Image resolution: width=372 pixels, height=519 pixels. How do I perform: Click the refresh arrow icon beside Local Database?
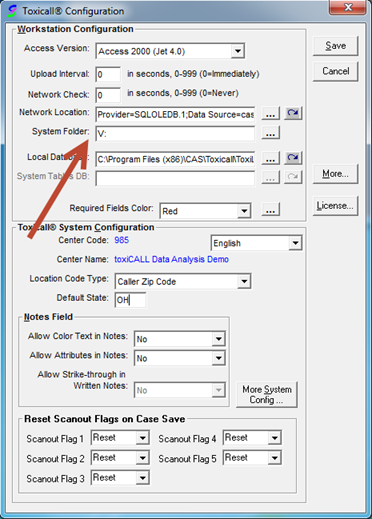[x=293, y=158]
